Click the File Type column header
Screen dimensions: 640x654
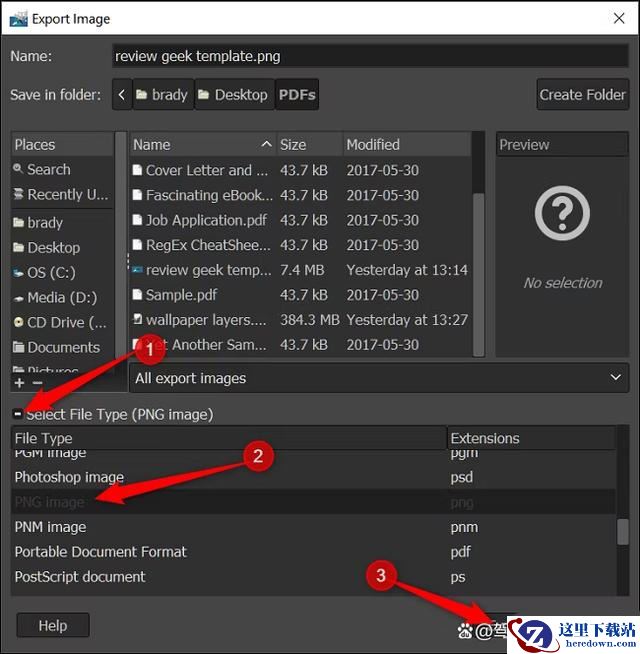point(229,438)
